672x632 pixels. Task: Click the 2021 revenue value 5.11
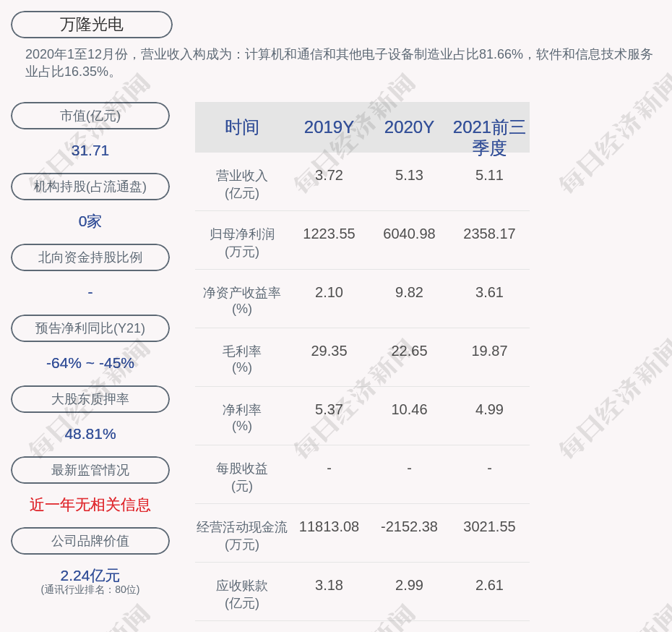[x=489, y=176]
